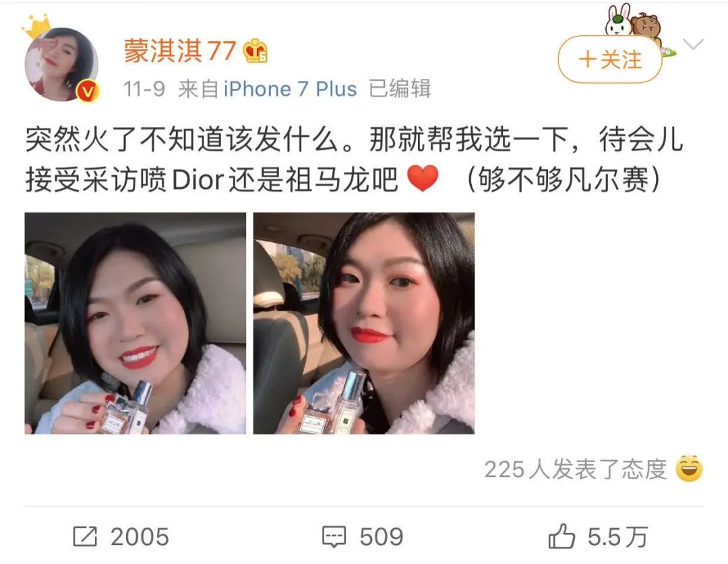Expand the post options chevron arrow
The width and height of the screenshot is (728, 564).
(x=694, y=44)
